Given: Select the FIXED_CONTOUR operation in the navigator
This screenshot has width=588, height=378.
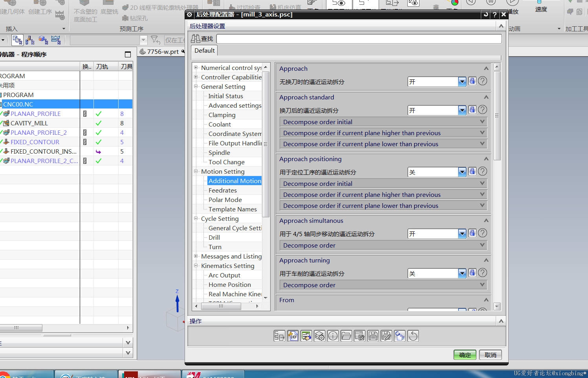Looking at the screenshot, I should (35, 142).
